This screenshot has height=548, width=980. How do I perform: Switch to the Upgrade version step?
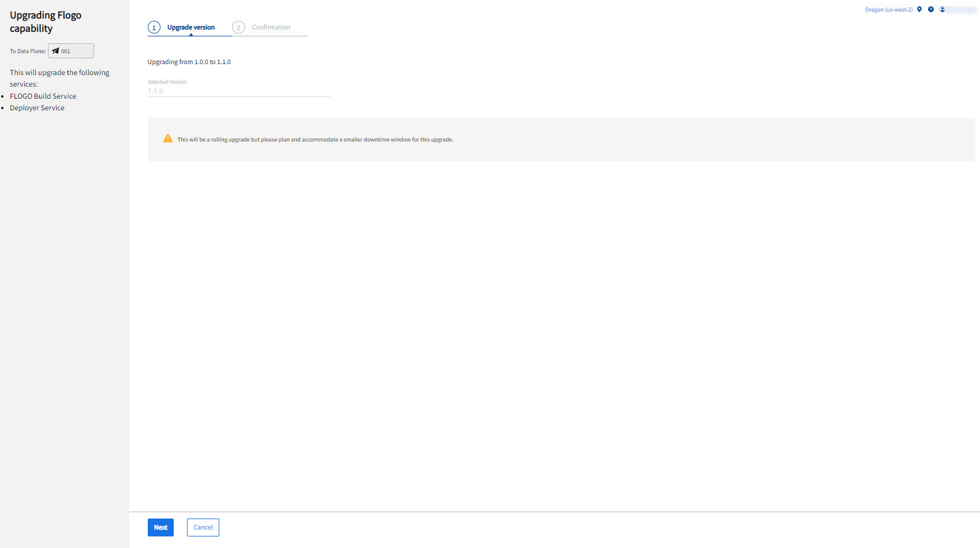tap(191, 27)
